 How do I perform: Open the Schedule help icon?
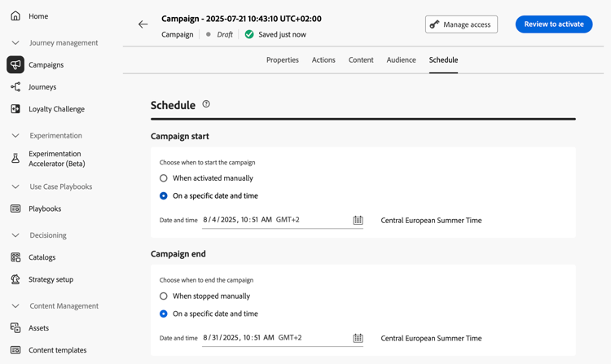[x=206, y=104]
